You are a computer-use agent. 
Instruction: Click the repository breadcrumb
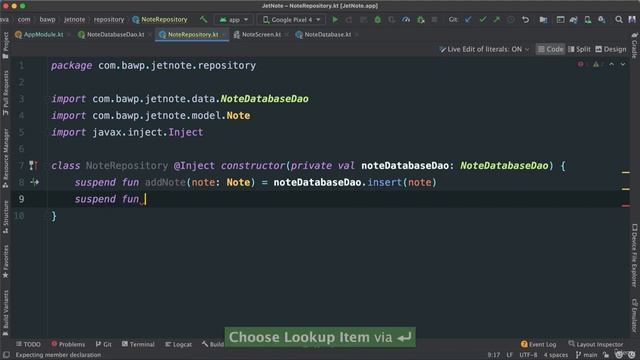point(109,20)
